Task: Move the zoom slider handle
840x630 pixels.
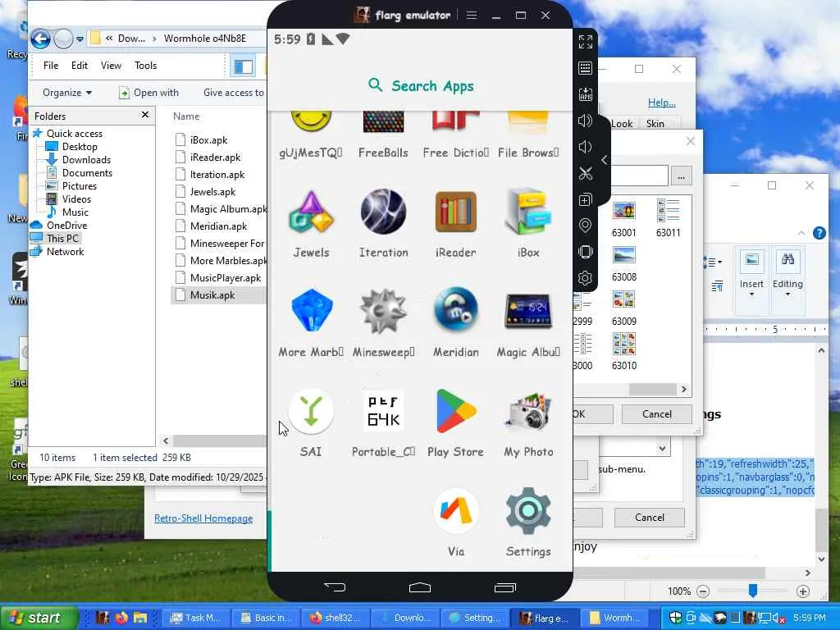Action: (x=753, y=591)
